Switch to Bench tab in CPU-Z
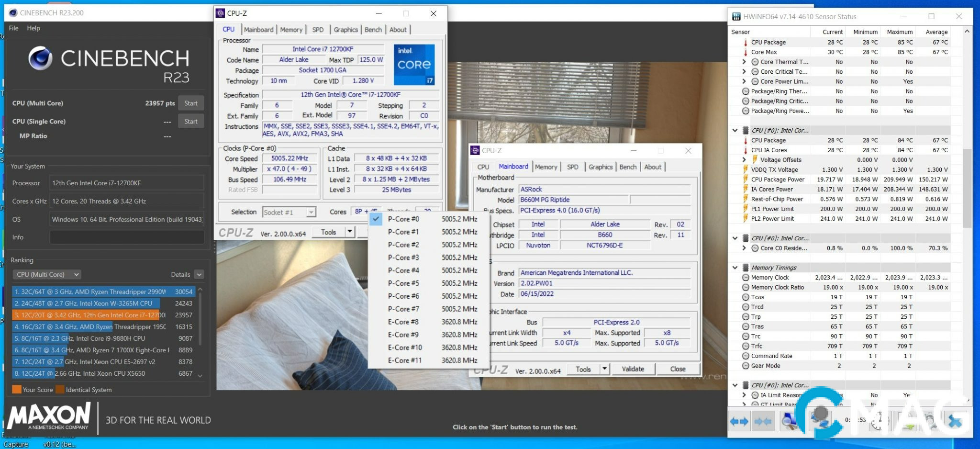This screenshot has height=449, width=980. click(x=373, y=30)
